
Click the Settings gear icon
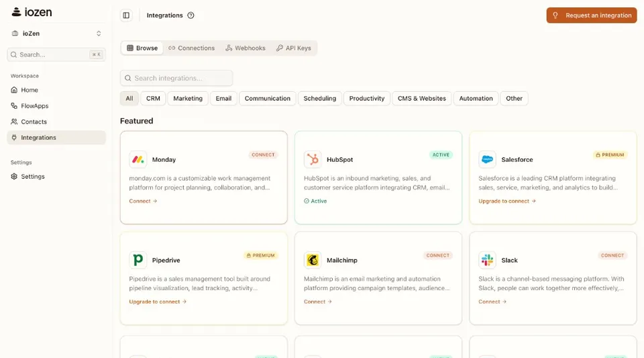pos(14,177)
